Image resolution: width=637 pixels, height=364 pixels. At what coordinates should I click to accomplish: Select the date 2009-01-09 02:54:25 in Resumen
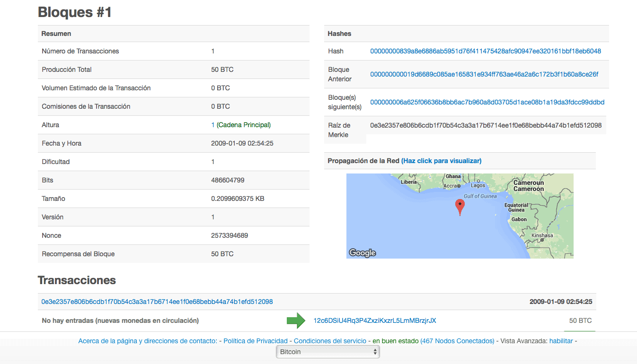(242, 143)
